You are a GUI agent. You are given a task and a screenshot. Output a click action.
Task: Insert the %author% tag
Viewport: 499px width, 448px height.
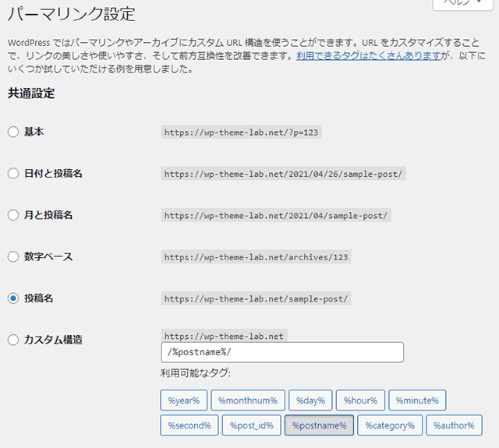click(x=454, y=425)
